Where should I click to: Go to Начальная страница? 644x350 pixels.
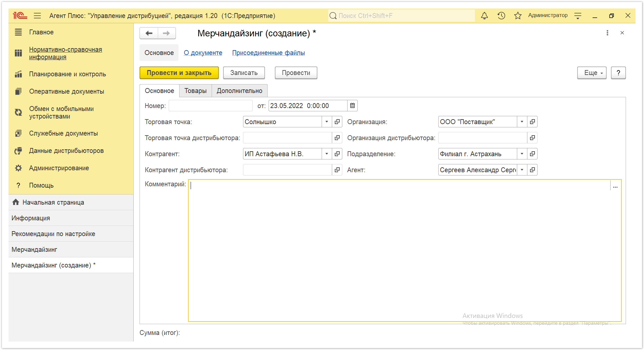coord(71,202)
